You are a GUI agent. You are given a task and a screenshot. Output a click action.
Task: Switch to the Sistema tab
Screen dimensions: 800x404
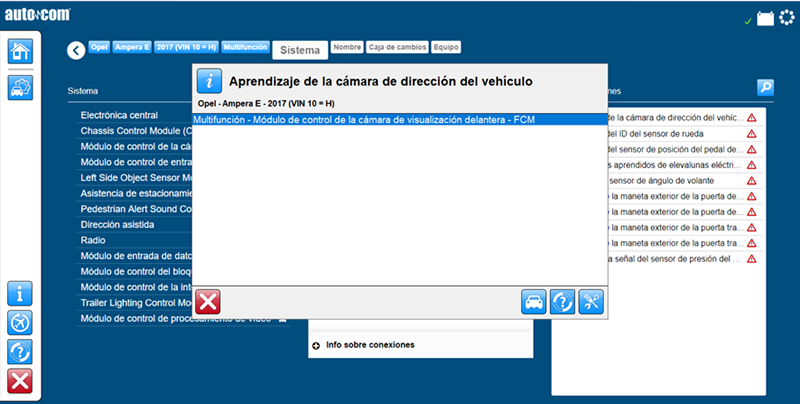pos(300,50)
